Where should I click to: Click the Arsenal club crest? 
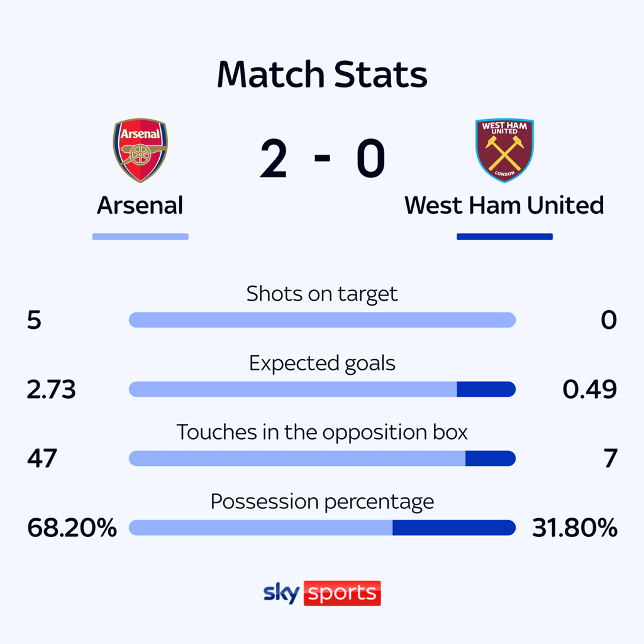(140, 150)
